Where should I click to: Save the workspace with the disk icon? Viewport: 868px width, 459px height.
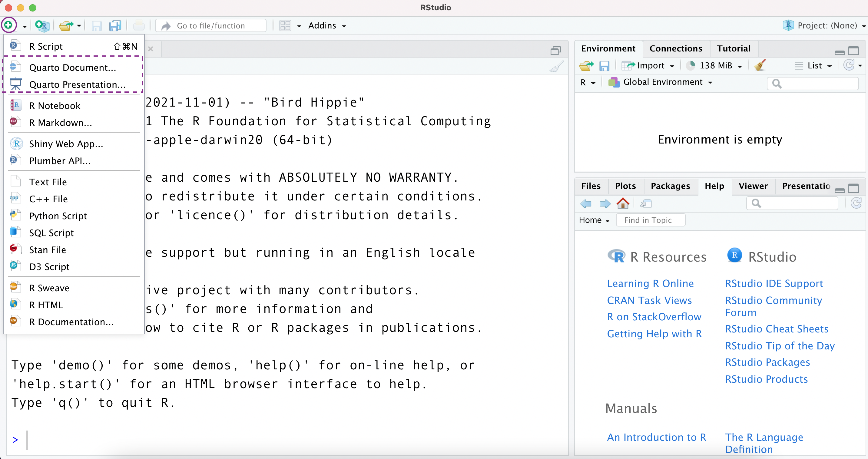605,65
